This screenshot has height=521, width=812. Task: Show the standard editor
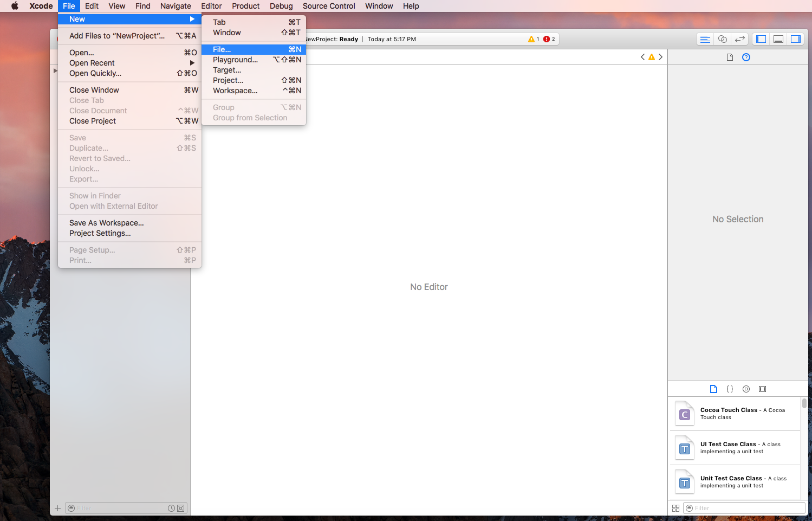[x=705, y=39]
